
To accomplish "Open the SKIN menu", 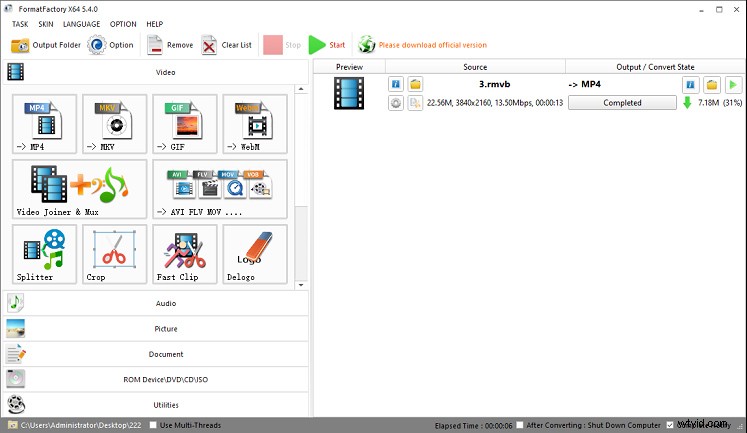I will pos(46,24).
